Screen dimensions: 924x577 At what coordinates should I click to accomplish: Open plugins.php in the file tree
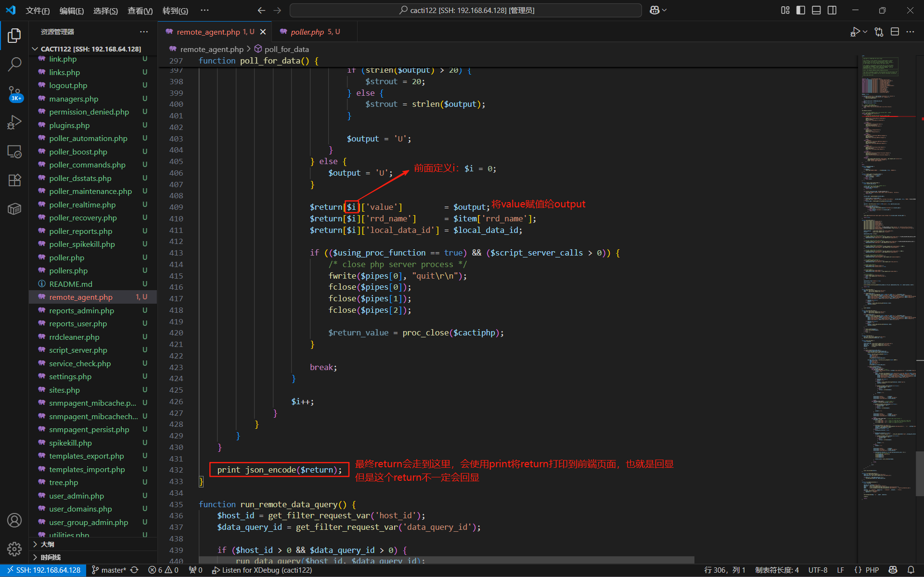(93, 125)
